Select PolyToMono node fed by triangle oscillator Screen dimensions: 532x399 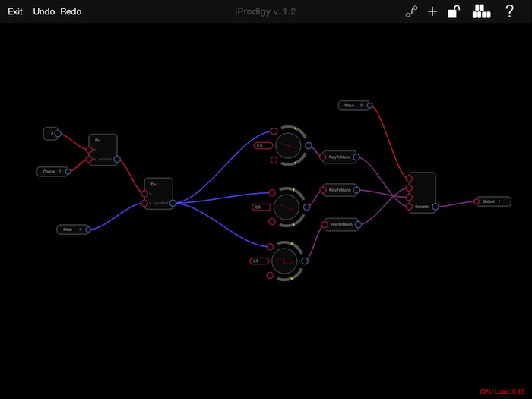coord(340,190)
